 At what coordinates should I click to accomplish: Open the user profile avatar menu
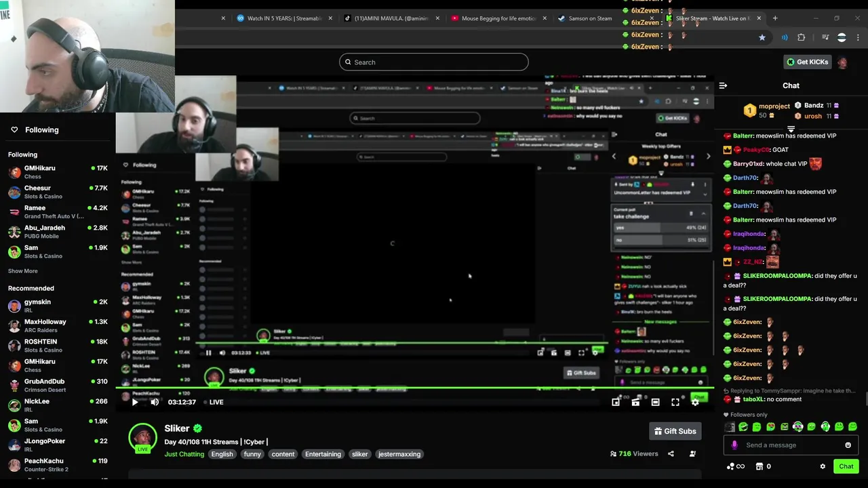tap(842, 62)
